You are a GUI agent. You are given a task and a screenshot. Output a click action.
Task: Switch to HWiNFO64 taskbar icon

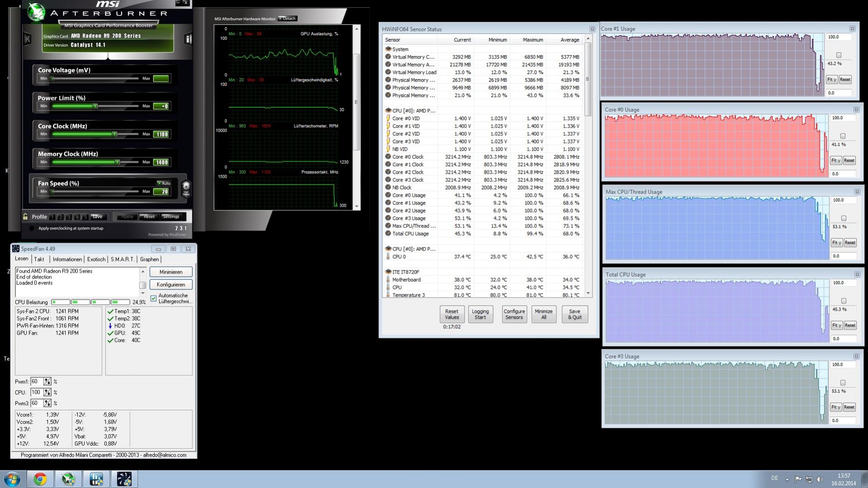tap(96, 479)
